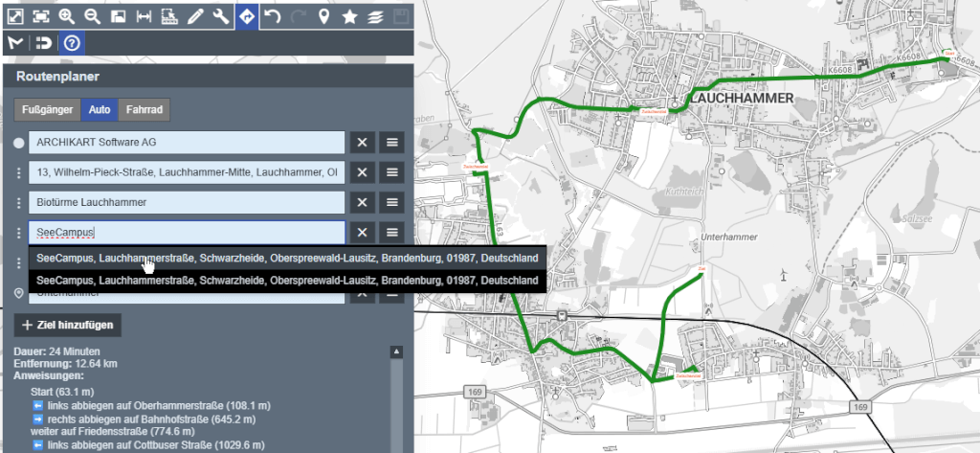Select instruction weiter auf Friedensstraße

[113, 431]
